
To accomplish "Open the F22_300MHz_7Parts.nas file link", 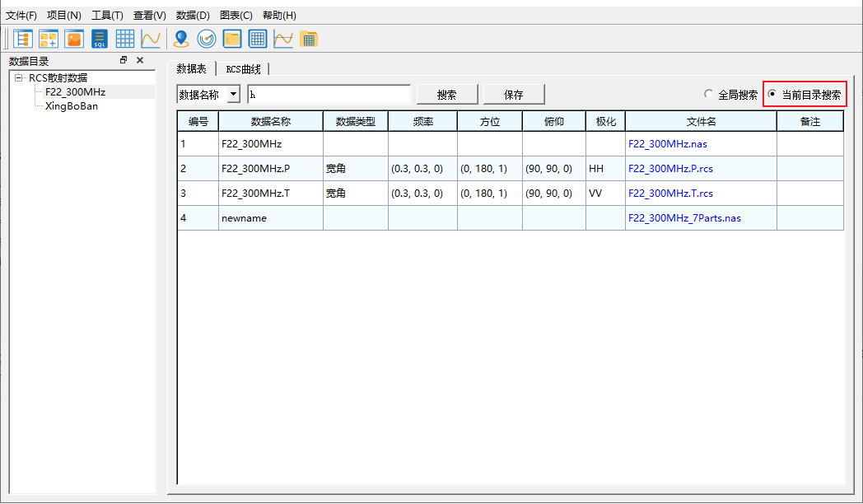I will tap(684, 218).
